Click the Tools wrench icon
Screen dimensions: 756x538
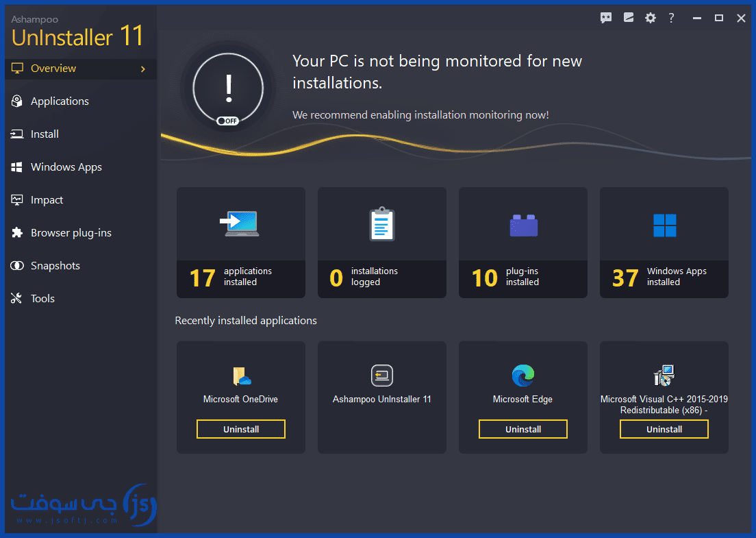[x=16, y=298]
